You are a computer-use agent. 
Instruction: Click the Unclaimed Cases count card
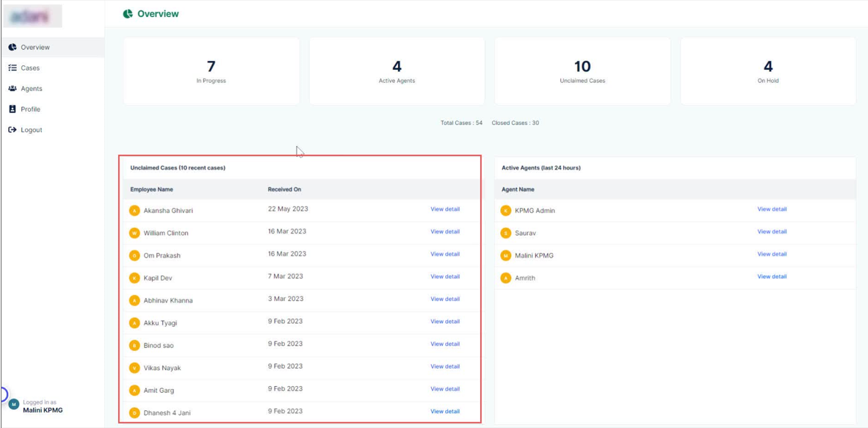(582, 71)
